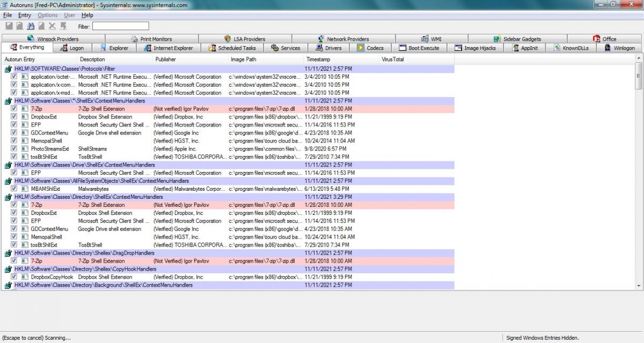The width and height of the screenshot is (644, 343).
Task: Click registry icon of Directory\Background key row
Action: click(x=8, y=285)
